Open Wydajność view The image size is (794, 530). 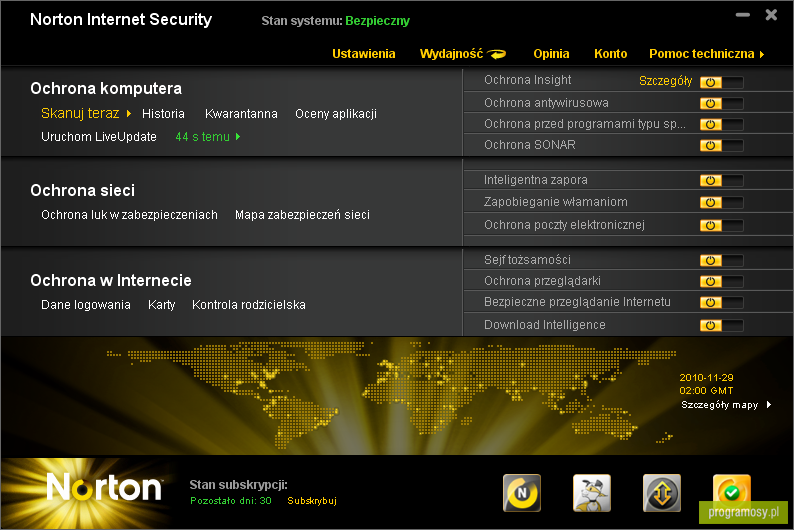click(x=451, y=54)
